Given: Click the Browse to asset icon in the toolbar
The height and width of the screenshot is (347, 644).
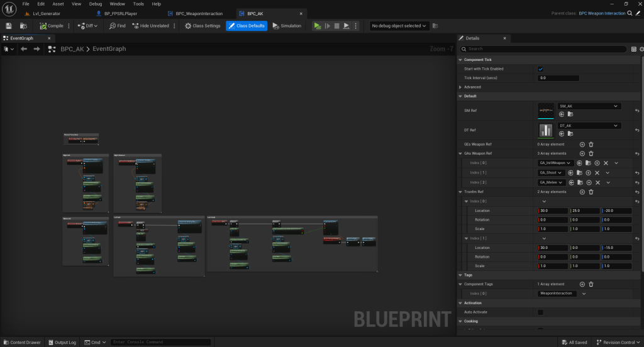Looking at the screenshot, I should point(23,26).
